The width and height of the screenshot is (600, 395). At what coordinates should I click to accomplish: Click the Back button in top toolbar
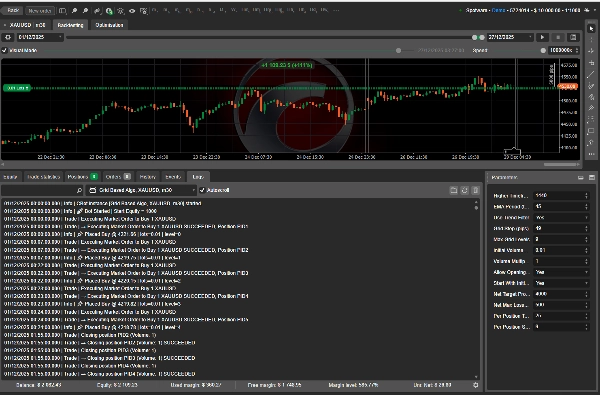click(13, 10)
